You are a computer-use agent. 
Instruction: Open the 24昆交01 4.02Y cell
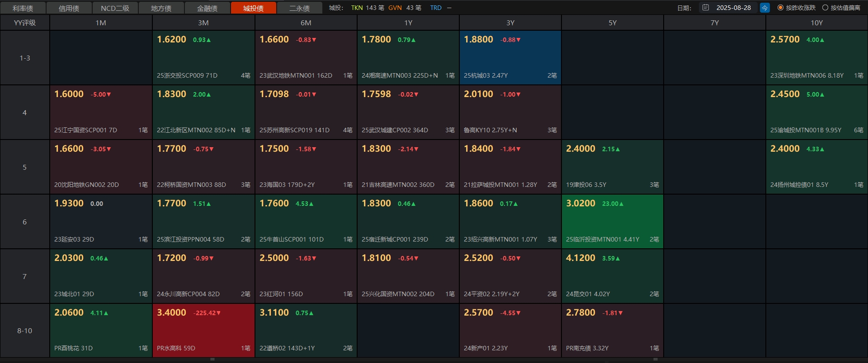613,276
